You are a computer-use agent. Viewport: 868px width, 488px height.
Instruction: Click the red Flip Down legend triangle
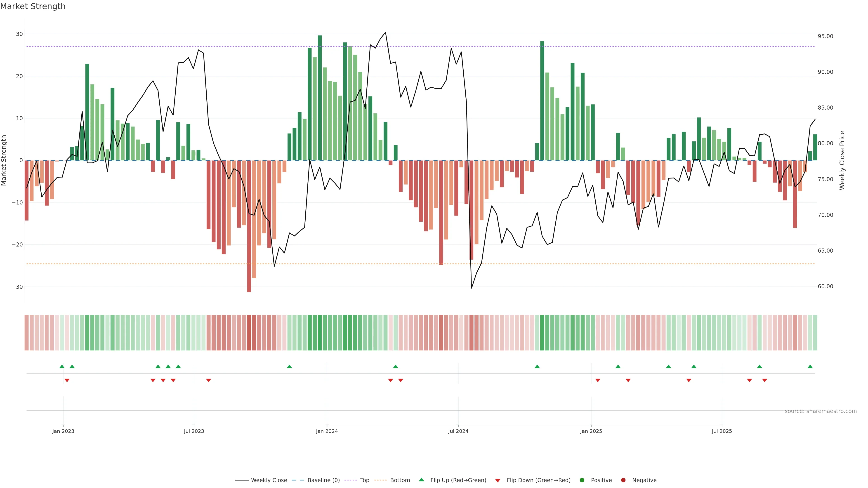click(x=498, y=480)
